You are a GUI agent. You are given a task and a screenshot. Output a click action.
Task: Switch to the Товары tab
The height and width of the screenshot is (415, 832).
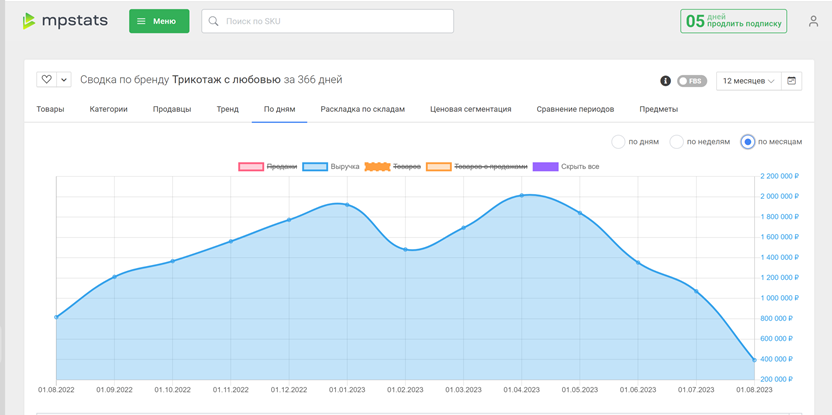coord(50,109)
